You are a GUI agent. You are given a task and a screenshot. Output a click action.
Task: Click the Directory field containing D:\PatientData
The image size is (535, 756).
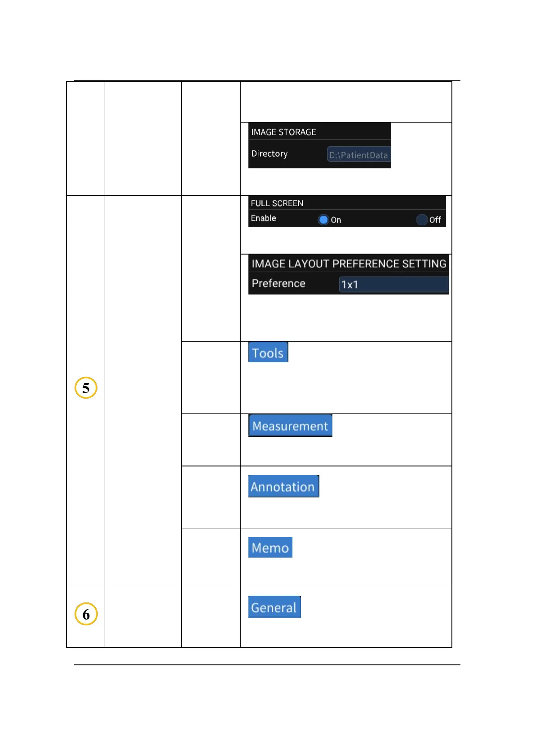358,155
